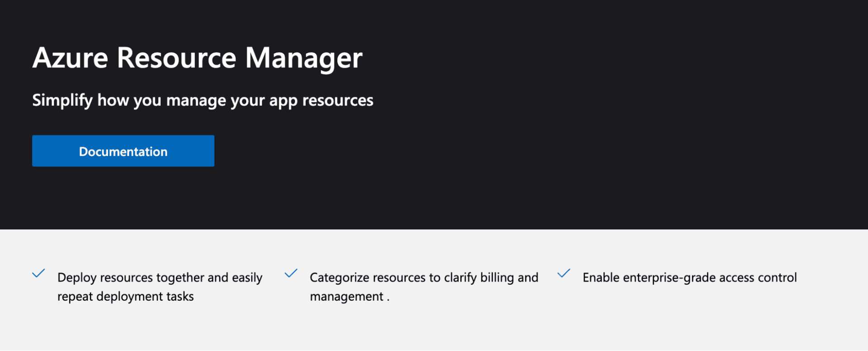
Task: Click checkmark beside "Deploy resources together"
Action: point(39,273)
